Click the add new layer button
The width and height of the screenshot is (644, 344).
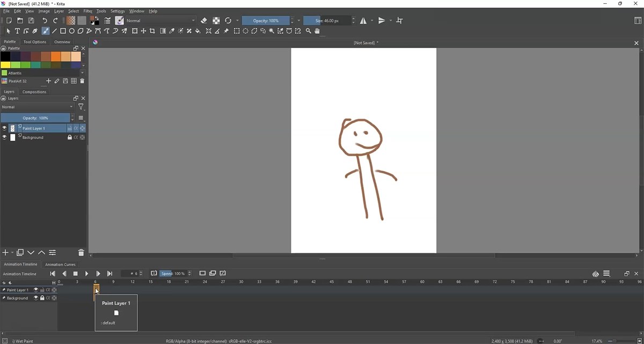[4, 252]
